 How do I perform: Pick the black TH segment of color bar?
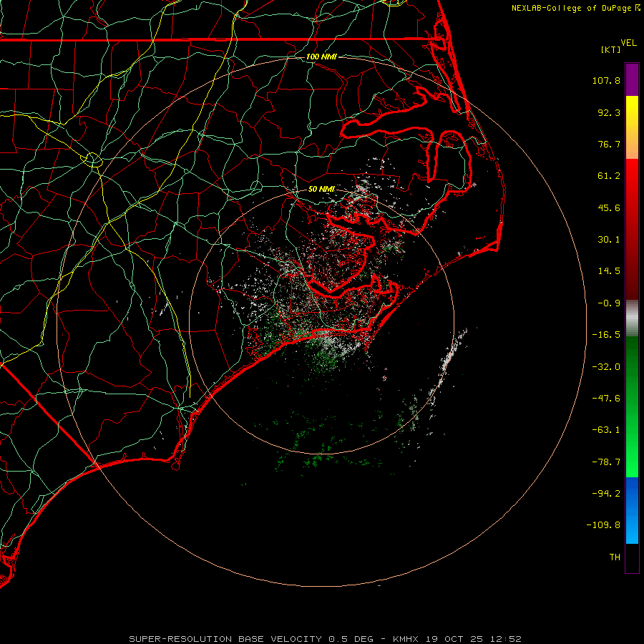(632, 558)
